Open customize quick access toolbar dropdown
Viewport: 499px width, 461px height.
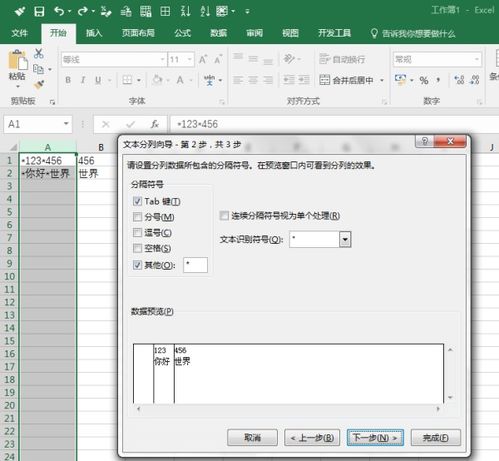247,12
